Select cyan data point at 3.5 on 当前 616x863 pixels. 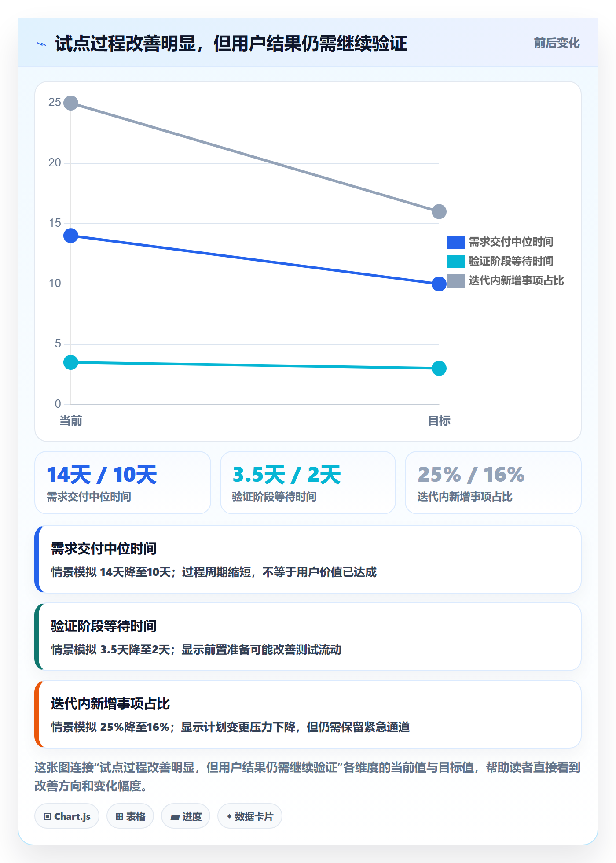(71, 362)
